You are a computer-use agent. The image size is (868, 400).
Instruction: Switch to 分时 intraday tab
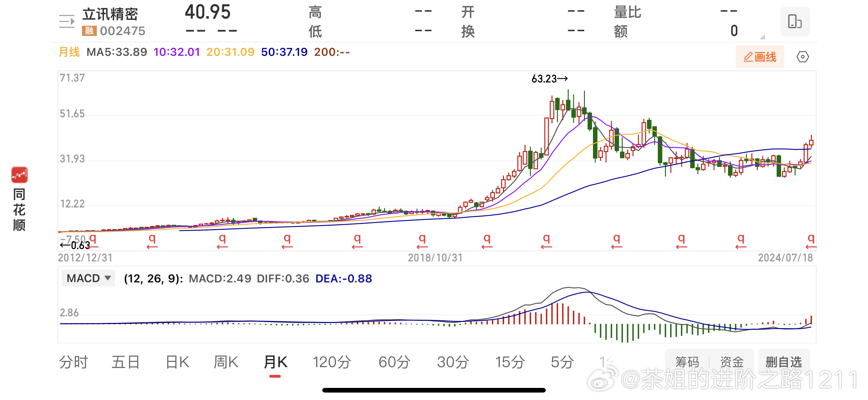(x=74, y=362)
